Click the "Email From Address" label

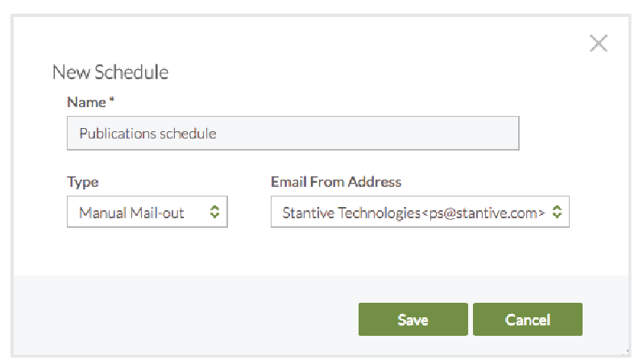click(x=336, y=182)
